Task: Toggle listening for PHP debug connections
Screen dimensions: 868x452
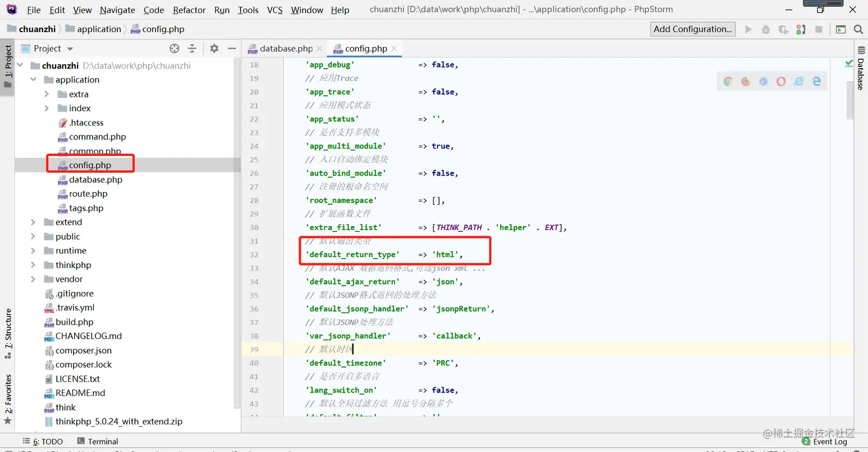Action: point(801,29)
